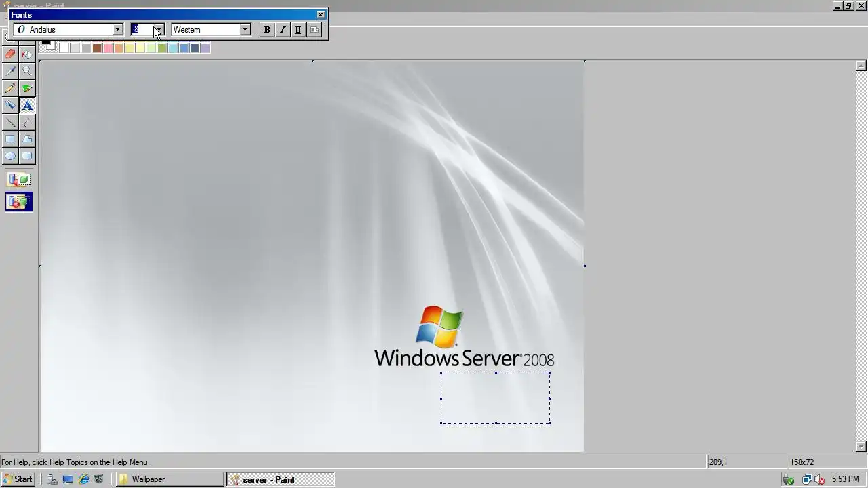Click the last quick launch icon
868x488 pixels.
point(99,479)
